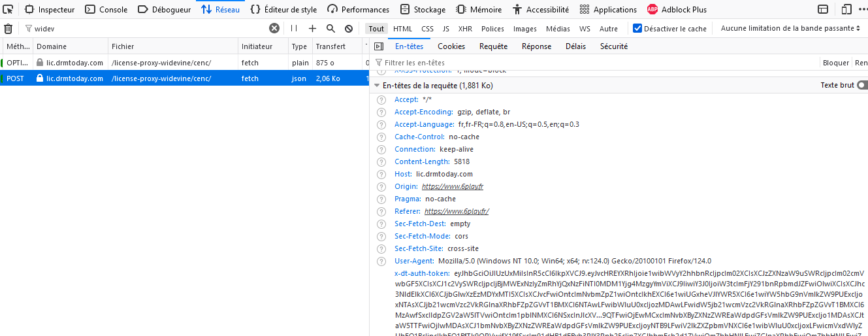
Task: Open the request blocking icon
Action: click(349, 29)
